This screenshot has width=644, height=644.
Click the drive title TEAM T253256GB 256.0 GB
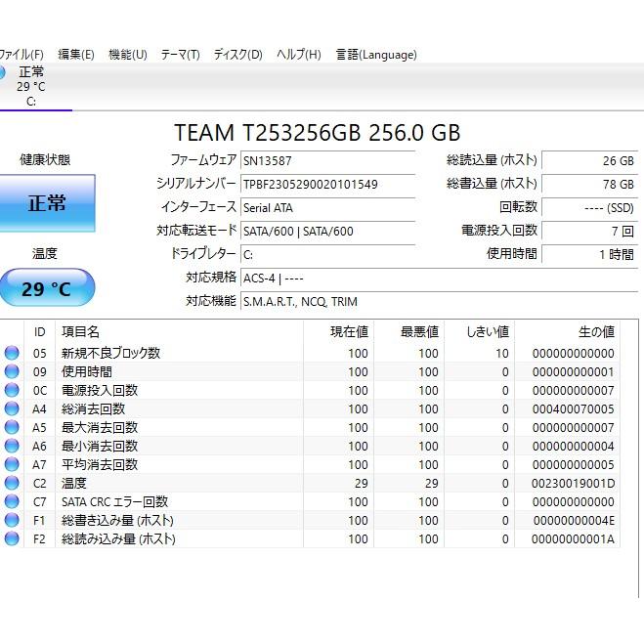pyautogui.click(x=317, y=132)
